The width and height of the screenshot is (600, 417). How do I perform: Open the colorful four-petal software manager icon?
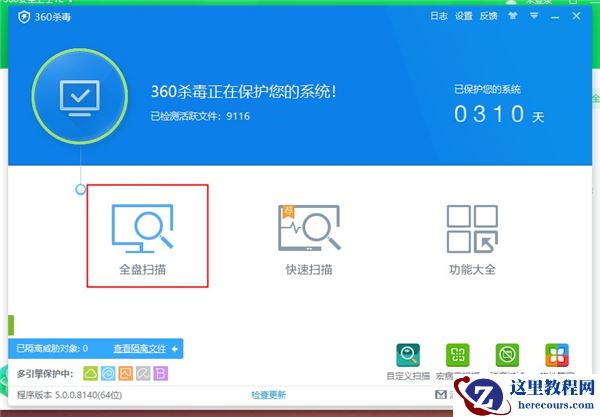coord(557,355)
